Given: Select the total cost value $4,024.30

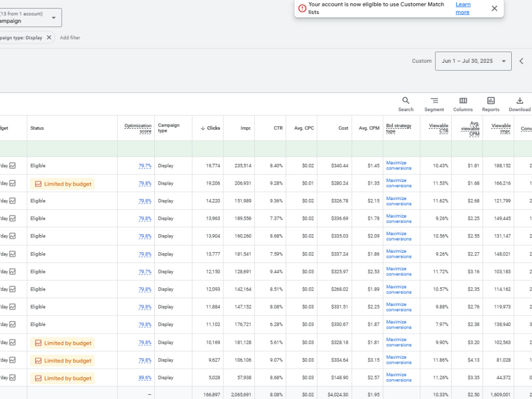Looking at the screenshot, I should pyautogui.click(x=338, y=395).
